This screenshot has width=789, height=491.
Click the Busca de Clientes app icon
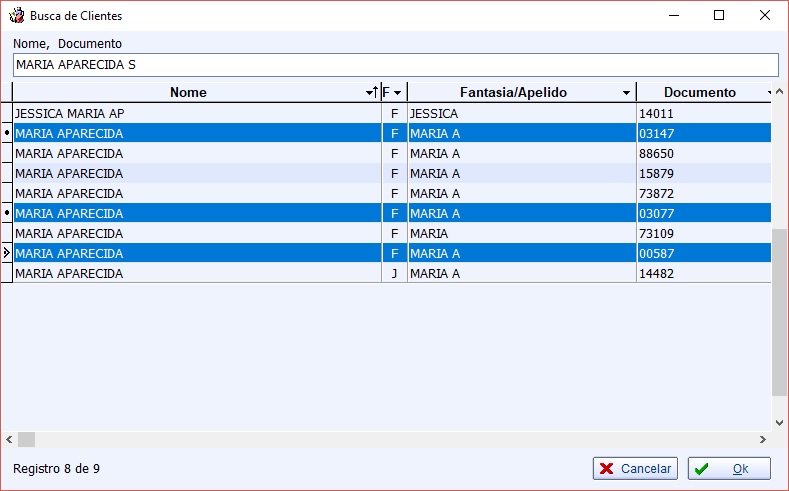(x=17, y=16)
